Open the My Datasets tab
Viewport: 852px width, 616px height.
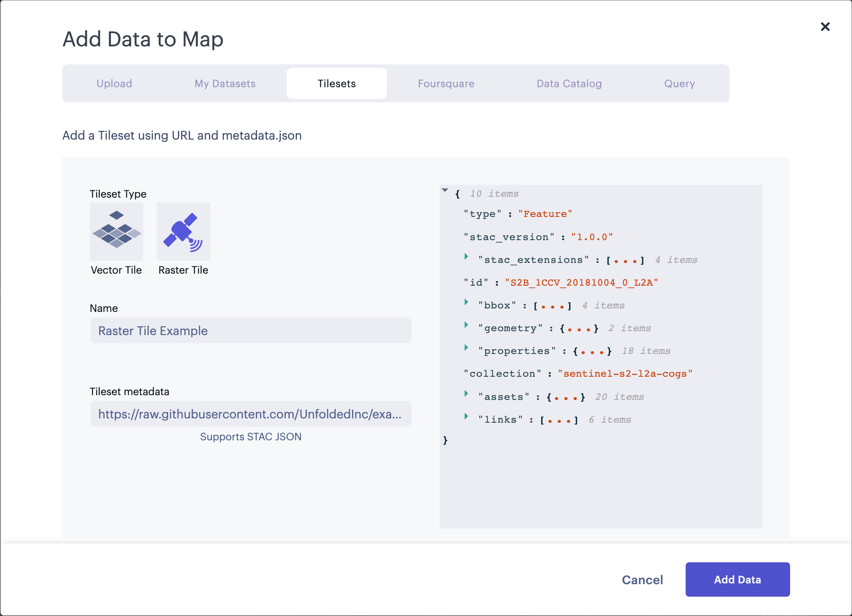225,83
